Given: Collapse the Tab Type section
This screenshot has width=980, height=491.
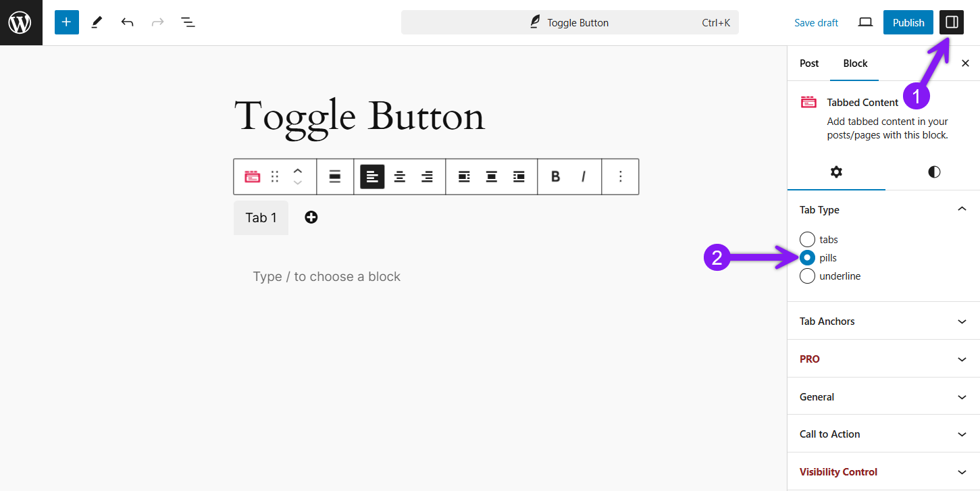Looking at the screenshot, I should (883, 209).
